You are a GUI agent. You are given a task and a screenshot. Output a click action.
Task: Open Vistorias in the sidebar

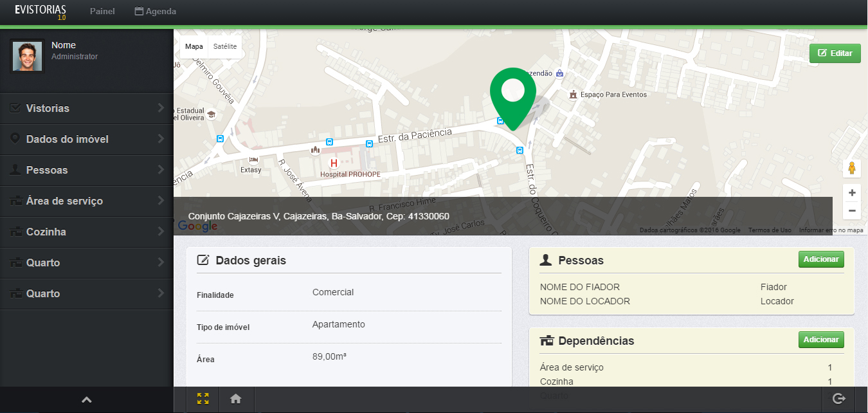pos(87,108)
